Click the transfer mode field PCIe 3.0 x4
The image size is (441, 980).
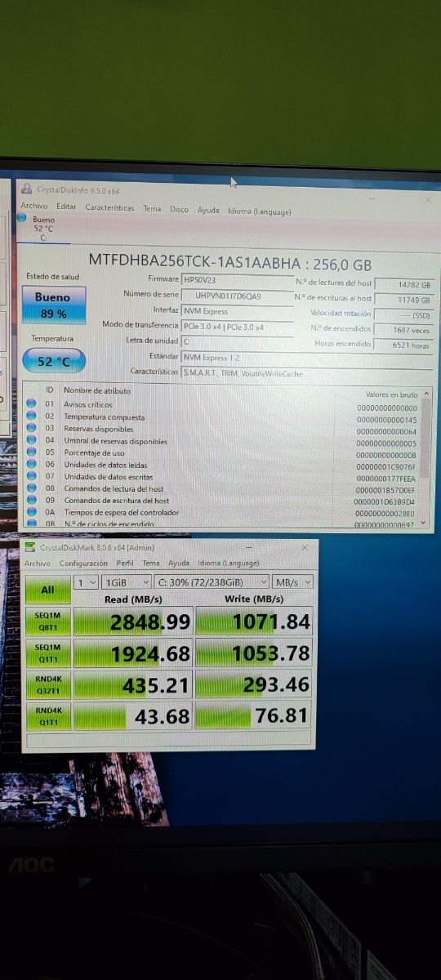(x=237, y=326)
